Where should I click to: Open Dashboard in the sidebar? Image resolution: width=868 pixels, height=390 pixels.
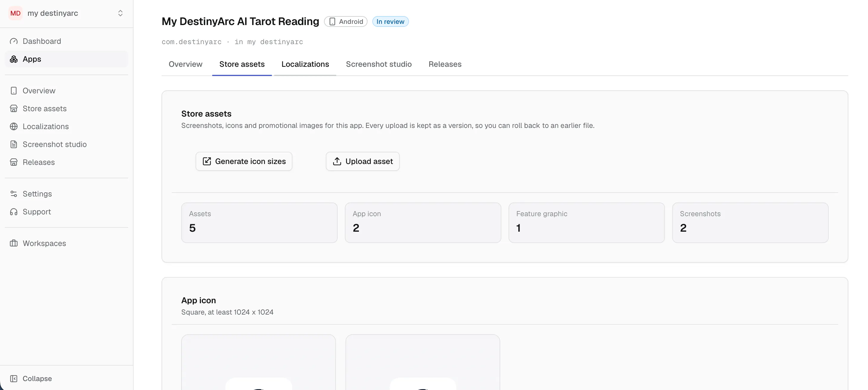[x=66, y=41]
